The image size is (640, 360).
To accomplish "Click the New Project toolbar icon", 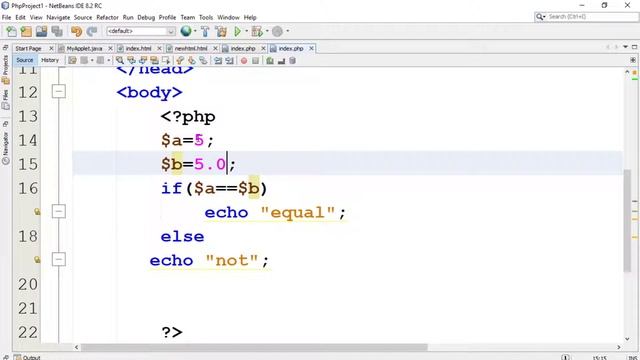I will coord(26,31).
